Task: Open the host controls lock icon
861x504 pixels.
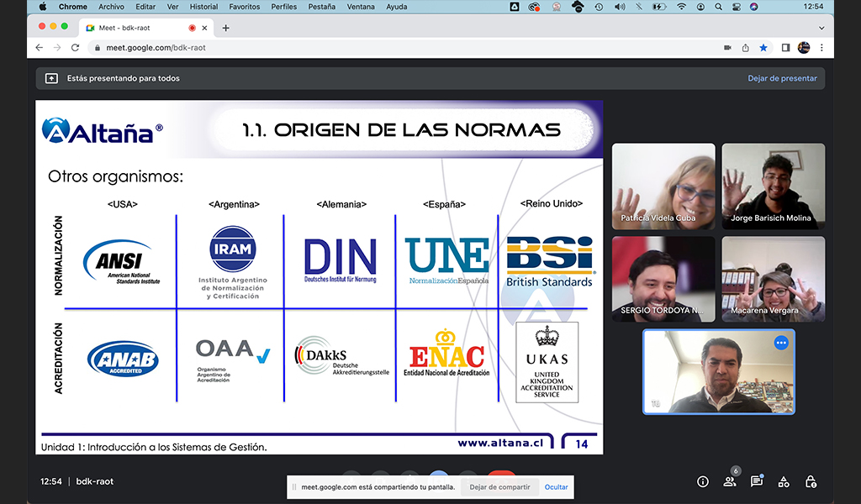Action: tap(811, 481)
